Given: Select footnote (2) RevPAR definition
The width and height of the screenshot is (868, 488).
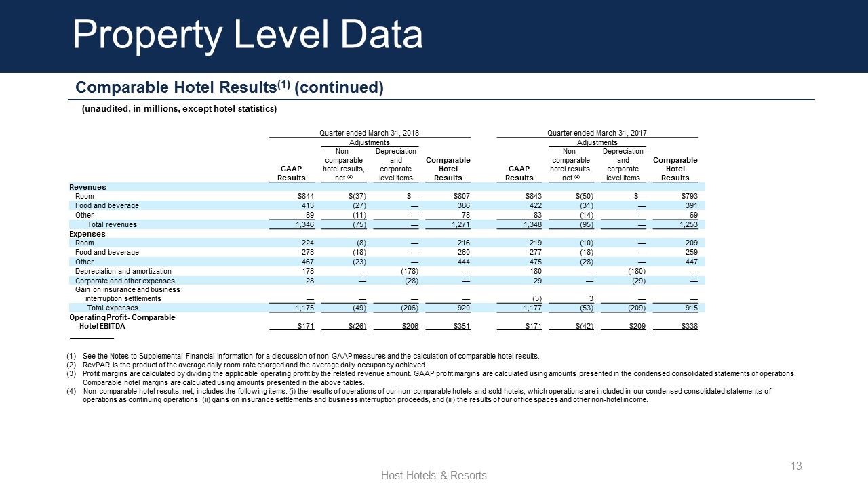Looking at the screenshot, I should click(x=247, y=365).
